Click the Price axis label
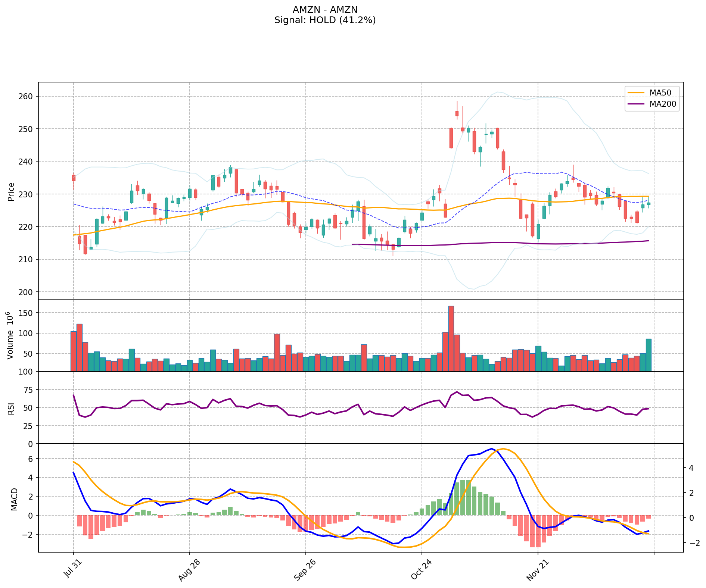706x588 pixels. (11, 192)
